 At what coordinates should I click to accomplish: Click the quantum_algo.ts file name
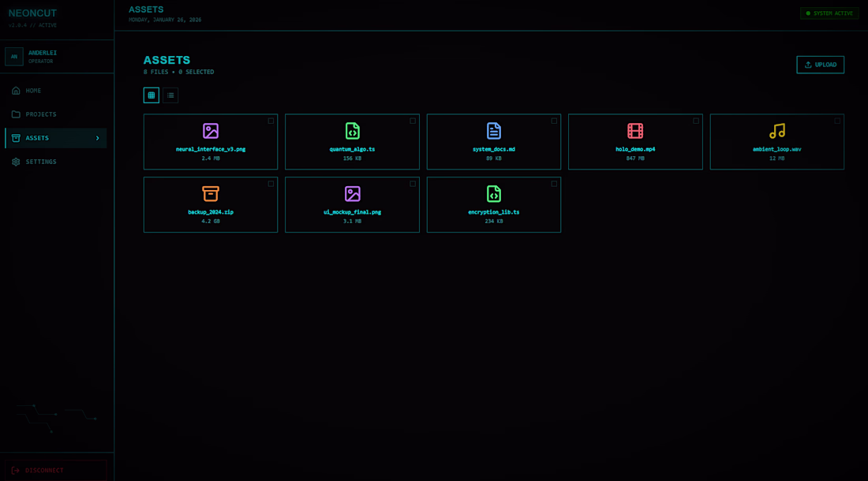tap(352, 149)
